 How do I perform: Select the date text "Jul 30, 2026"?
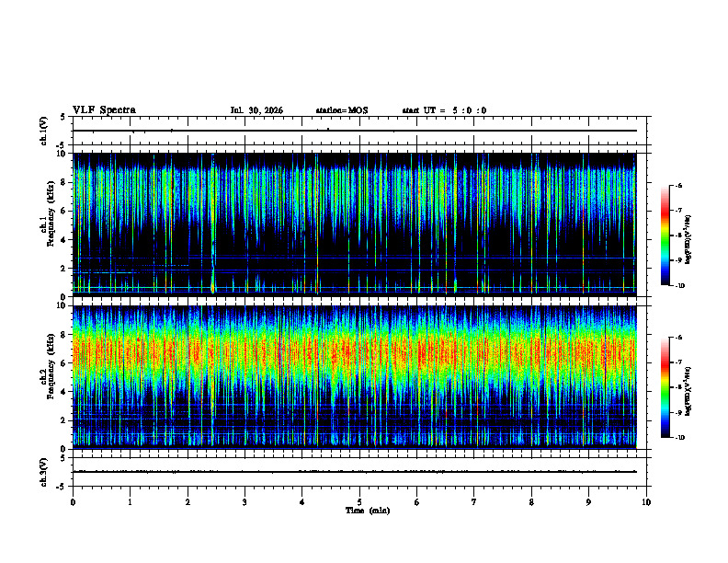click(256, 110)
